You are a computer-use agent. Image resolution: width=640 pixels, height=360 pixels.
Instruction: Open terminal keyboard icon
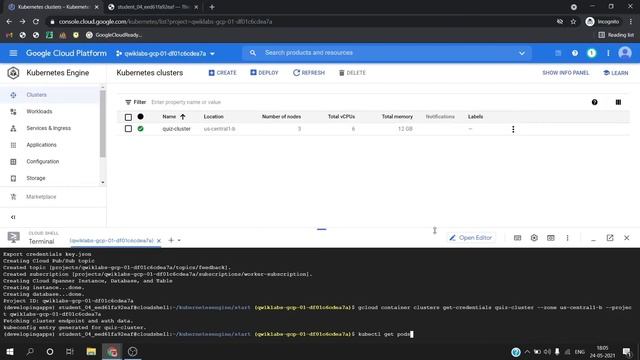[517, 238]
